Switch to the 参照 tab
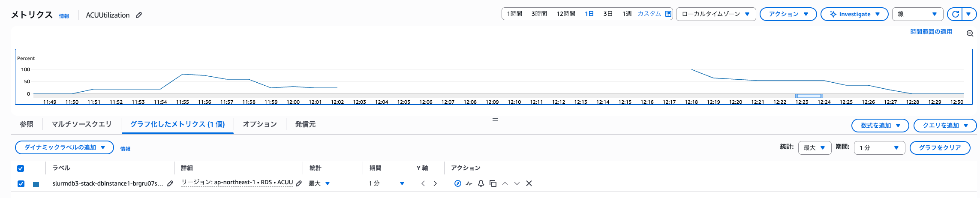 (27, 124)
